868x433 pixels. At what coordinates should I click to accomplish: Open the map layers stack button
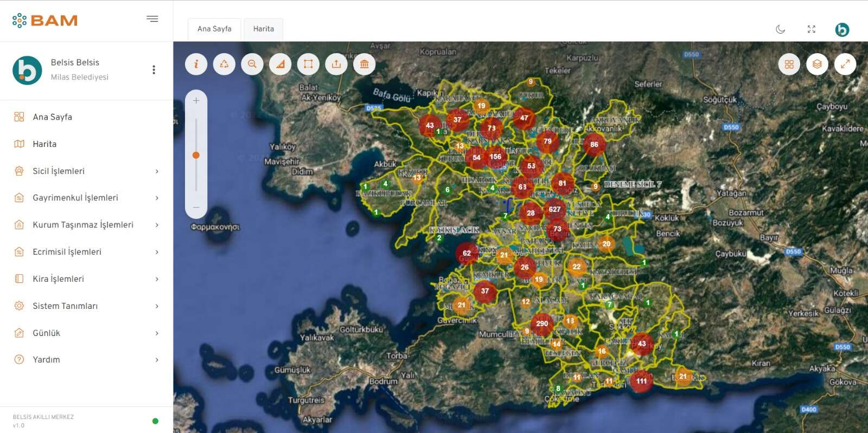pyautogui.click(x=817, y=64)
